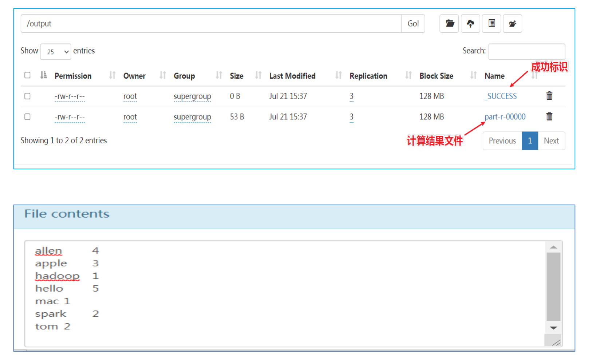Click sort arrows beside Last Modified column
Viewport: 592px width, 364px height.
[339, 75]
